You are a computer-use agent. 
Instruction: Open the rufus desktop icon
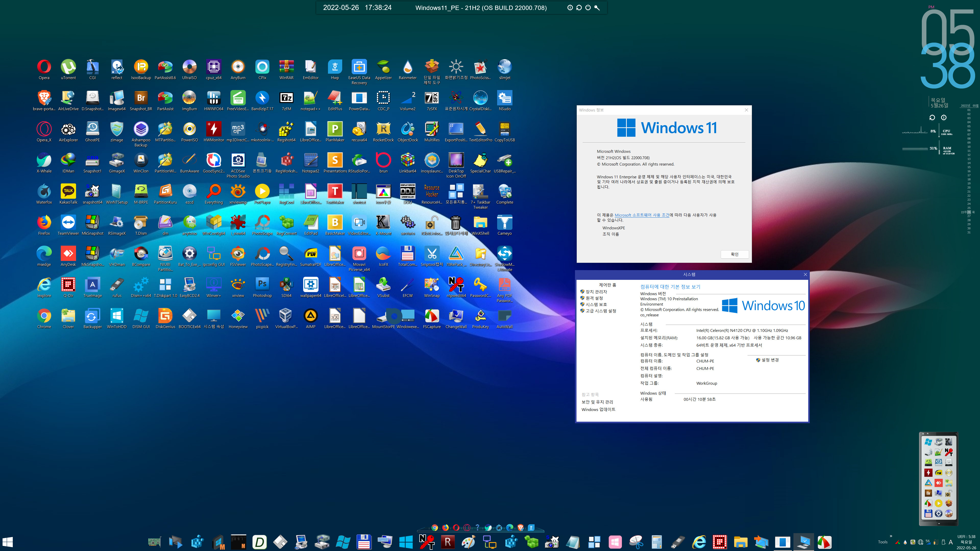pyautogui.click(x=117, y=287)
